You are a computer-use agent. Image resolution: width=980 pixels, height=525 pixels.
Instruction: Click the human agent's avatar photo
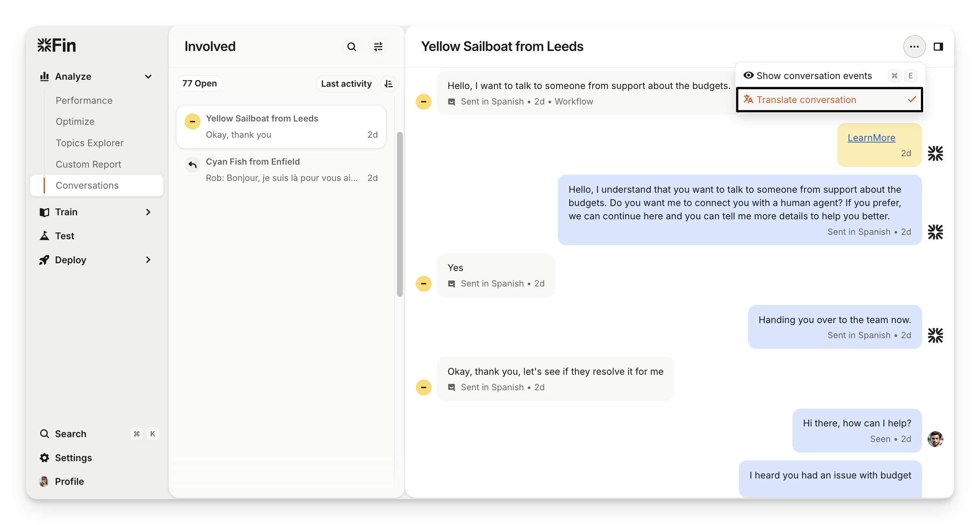pos(935,439)
